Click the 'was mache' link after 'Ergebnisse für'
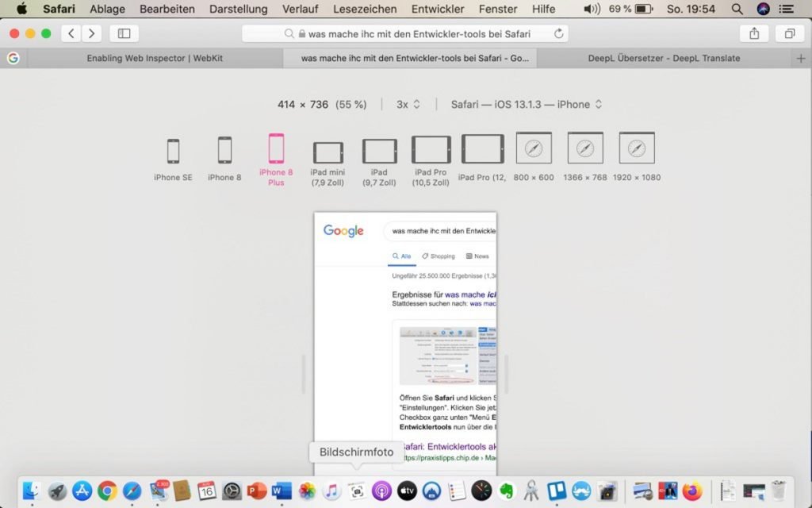 click(x=470, y=294)
